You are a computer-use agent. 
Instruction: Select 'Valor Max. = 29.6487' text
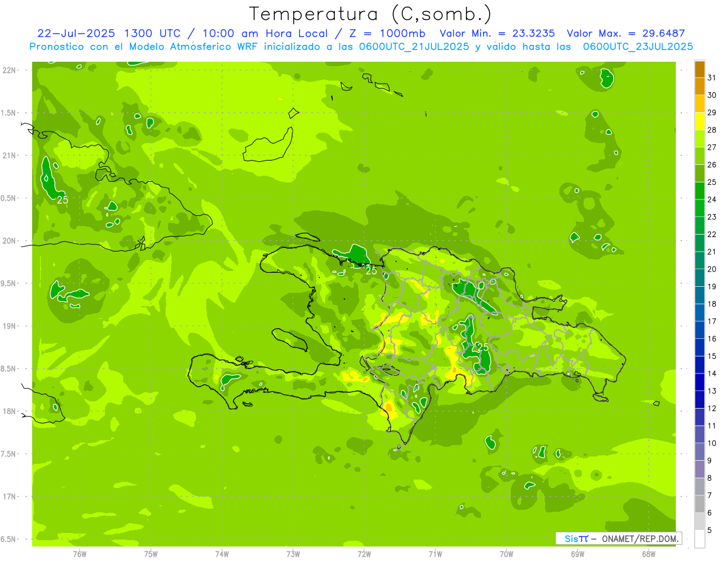626,33
